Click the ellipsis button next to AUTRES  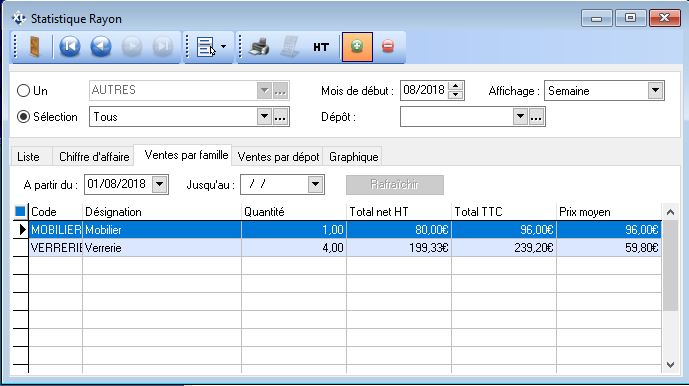pyautogui.click(x=280, y=91)
